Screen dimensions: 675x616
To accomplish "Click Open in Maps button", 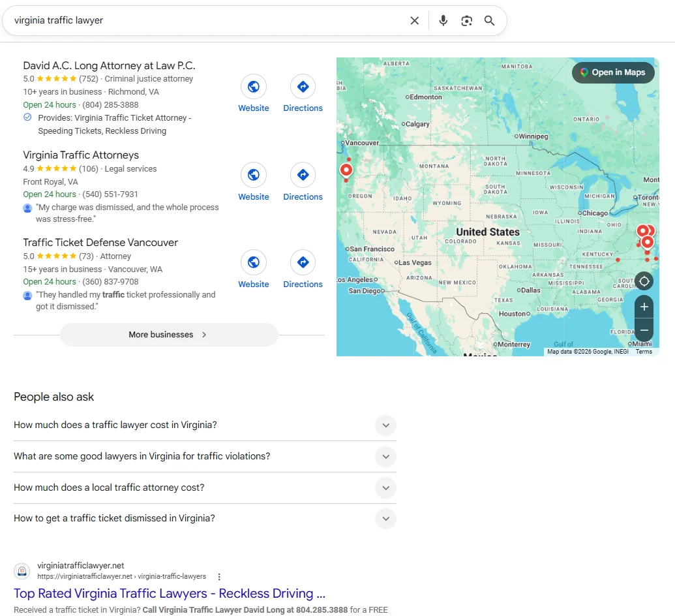I will tap(613, 72).
